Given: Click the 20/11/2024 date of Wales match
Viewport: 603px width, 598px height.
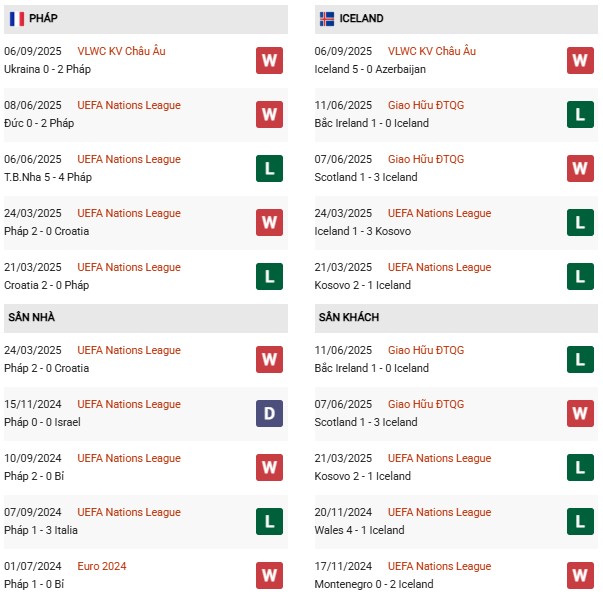Looking at the screenshot, I should 343,512.
